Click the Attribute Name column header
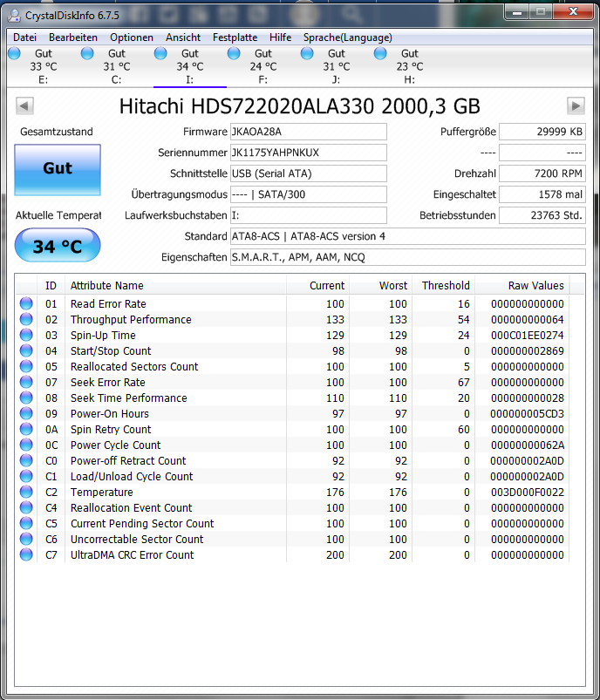This screenshot has height=700, width=600. pyautogui.click(x=175, y=285)
